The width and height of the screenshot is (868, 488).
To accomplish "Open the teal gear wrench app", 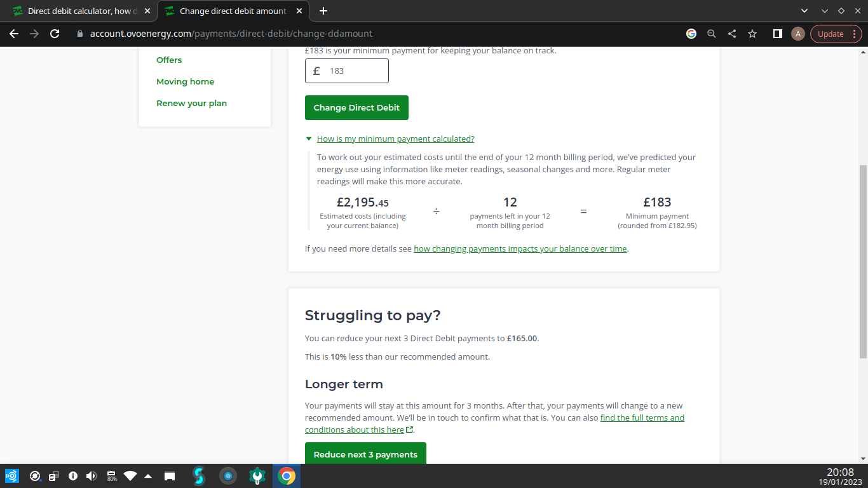I will click(x=257, y=476).
